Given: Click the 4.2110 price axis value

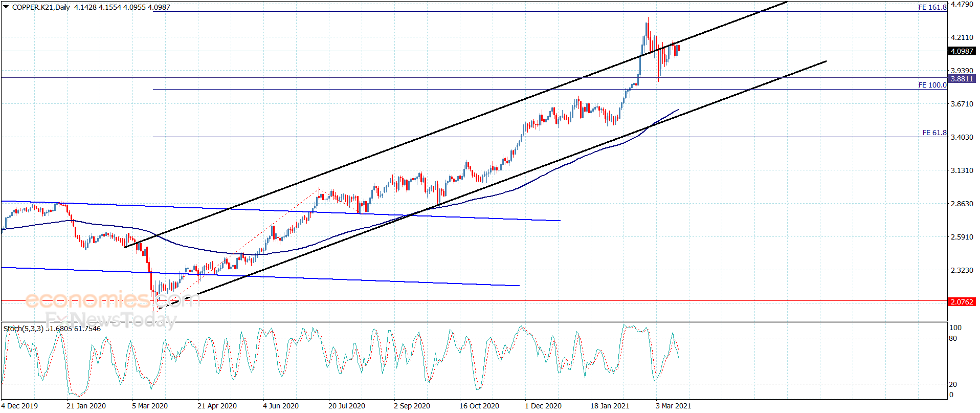Looking at the screenshot, I should pyautogui.click(x=962, y=37).
